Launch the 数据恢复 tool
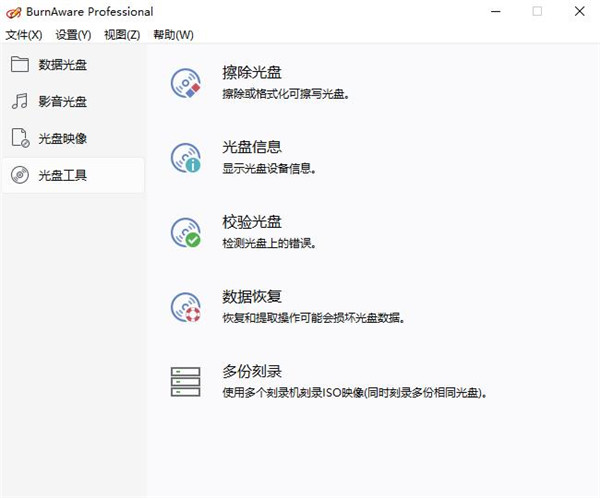The image size is (600, 498). click(252, 297)
